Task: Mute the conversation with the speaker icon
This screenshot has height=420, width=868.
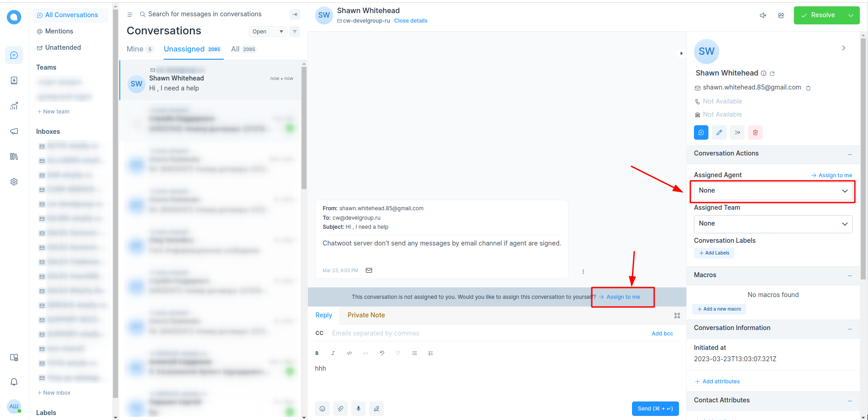Action: [x=763, y=15]
